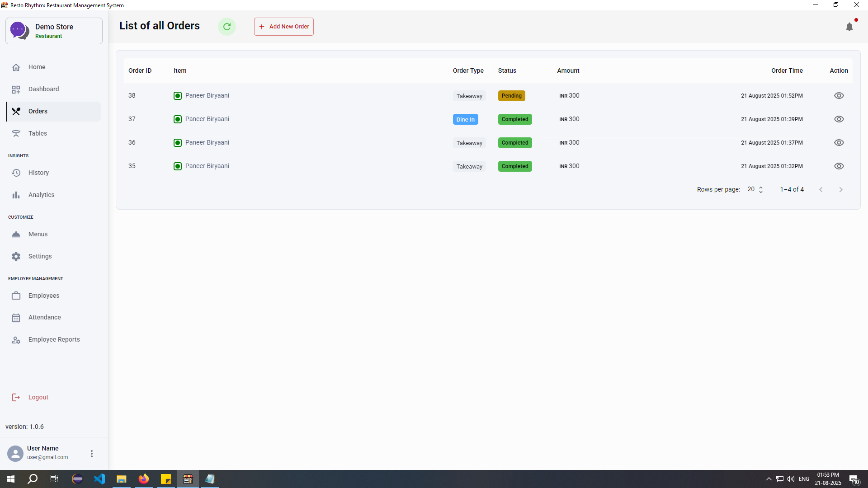View details of order 35 via eye icon
The image size is (868, 488).
(x=840, y=166)
